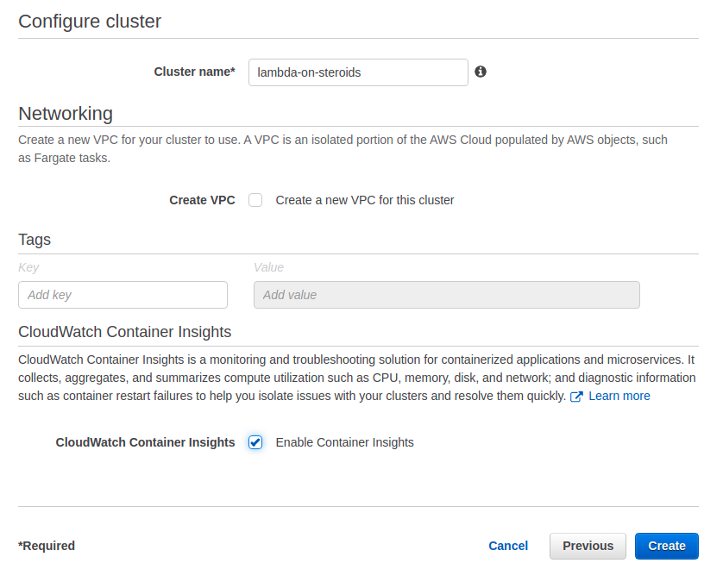Click the 'Enable Container Insights' label text

point(344,442)
